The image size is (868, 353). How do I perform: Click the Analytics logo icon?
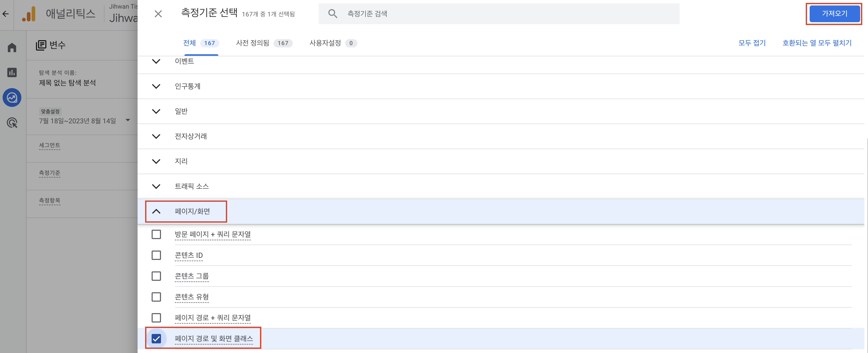29,14
